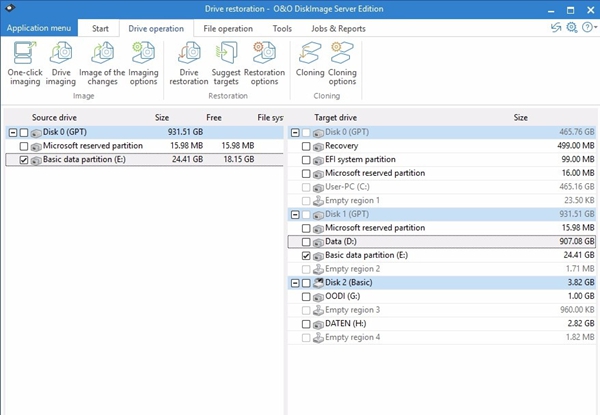Sort source list by Size column
This screenshot has height=415, width=600.
click(x=162, y=117)
